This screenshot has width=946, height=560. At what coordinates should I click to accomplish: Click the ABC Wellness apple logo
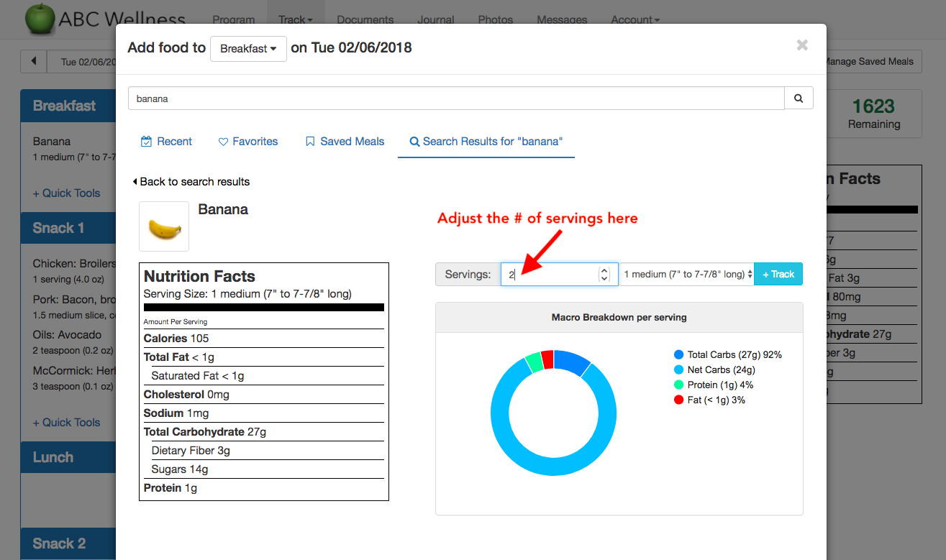pyautogui.click(x=40, y=19)
